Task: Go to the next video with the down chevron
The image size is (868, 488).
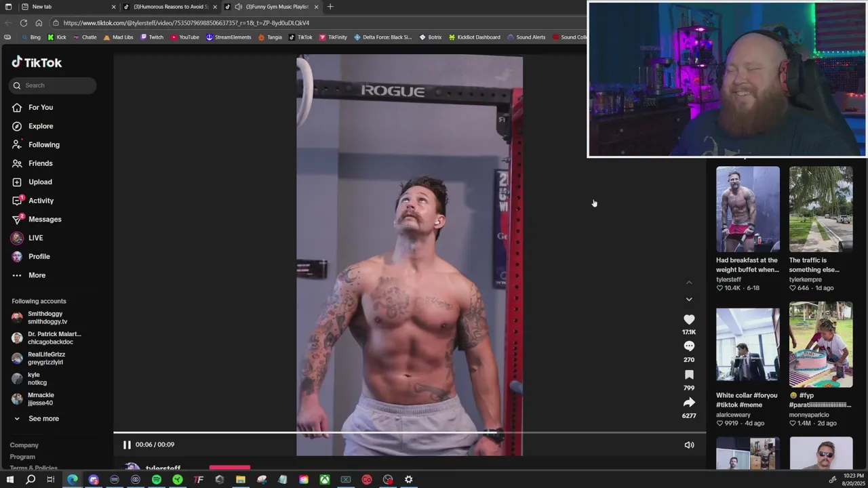Action: tap(689, 299)
